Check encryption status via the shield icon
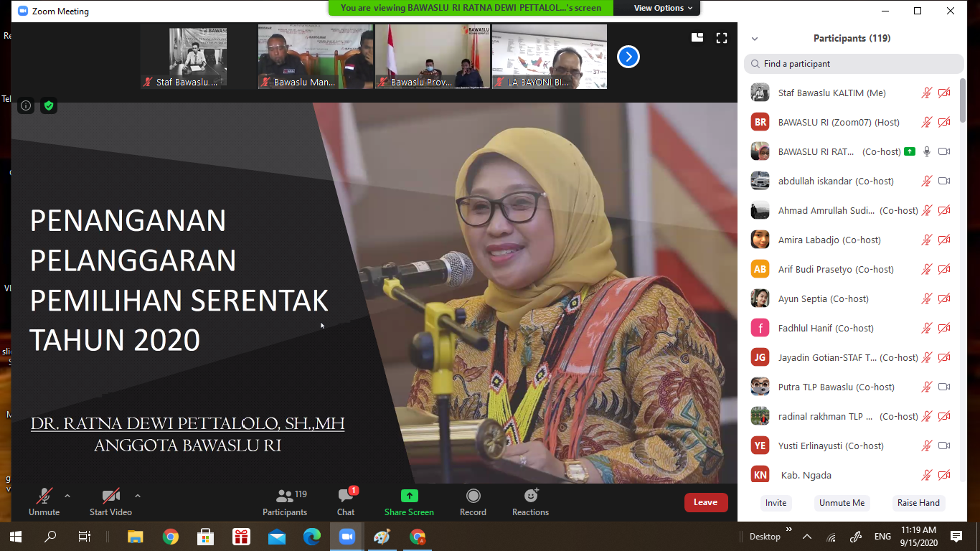The height and width of the screenshot is (551, 980). 48,105
